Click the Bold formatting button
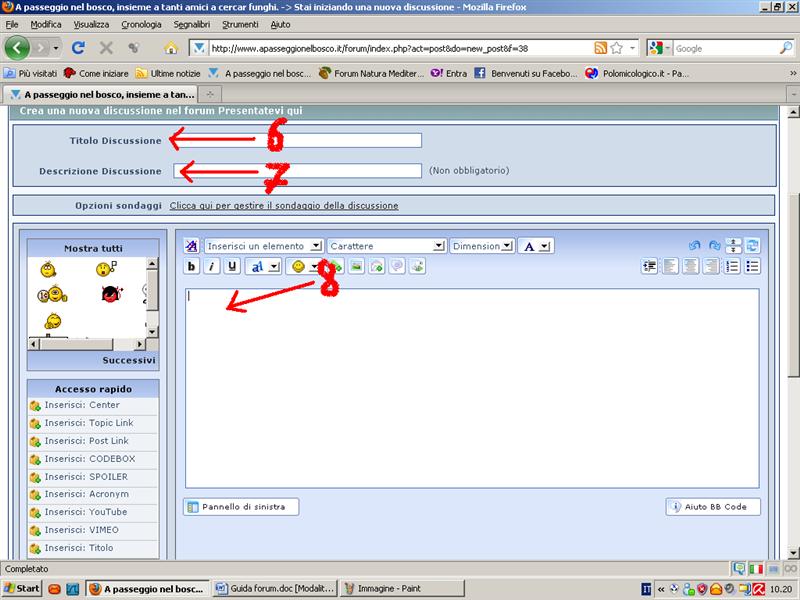This screenshot has height=600, width=800. [x=193, y=266]
